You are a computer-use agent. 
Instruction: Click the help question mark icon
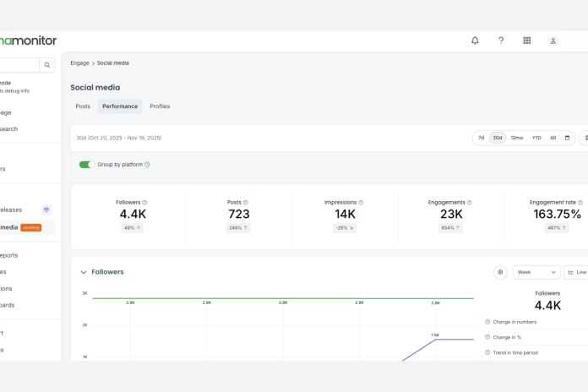pyautogui.click(x=501, y=41)
